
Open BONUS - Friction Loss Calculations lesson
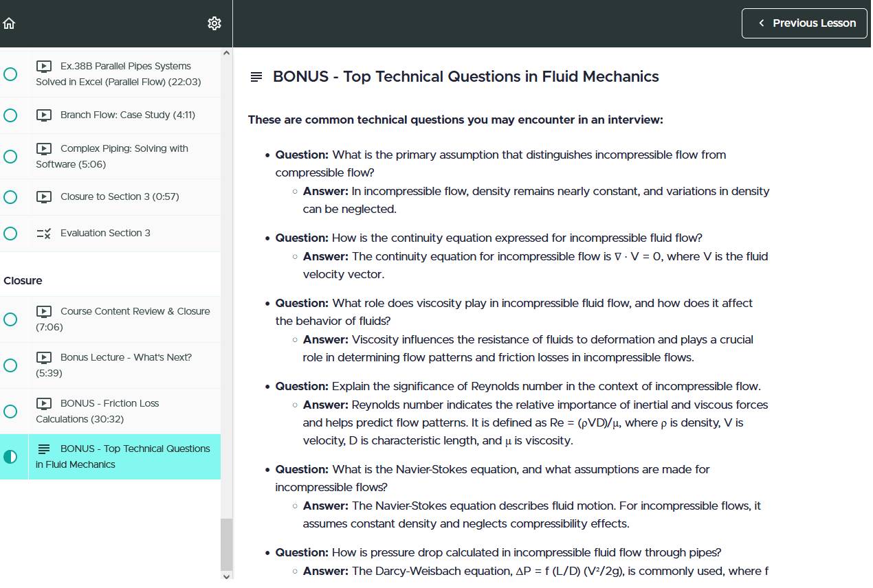click(110, 411)
